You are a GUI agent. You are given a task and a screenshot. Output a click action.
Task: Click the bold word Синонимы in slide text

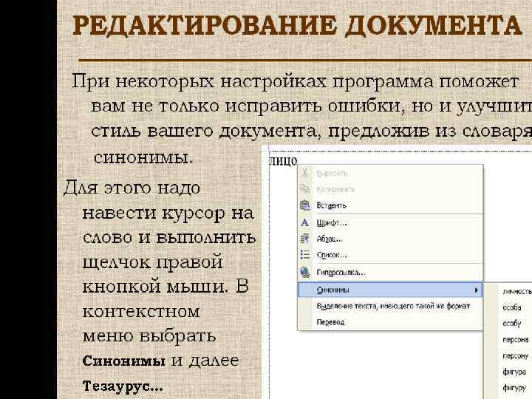pos(124,361)
